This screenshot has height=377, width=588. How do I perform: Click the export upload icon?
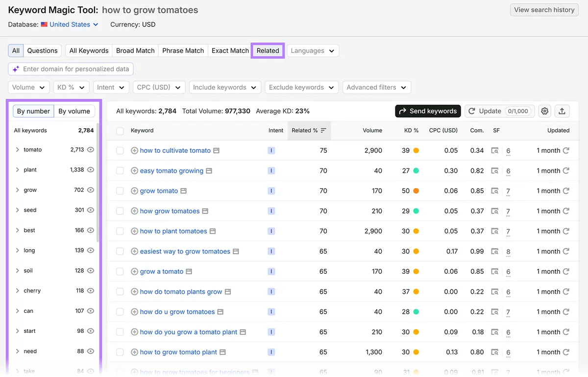562,111
